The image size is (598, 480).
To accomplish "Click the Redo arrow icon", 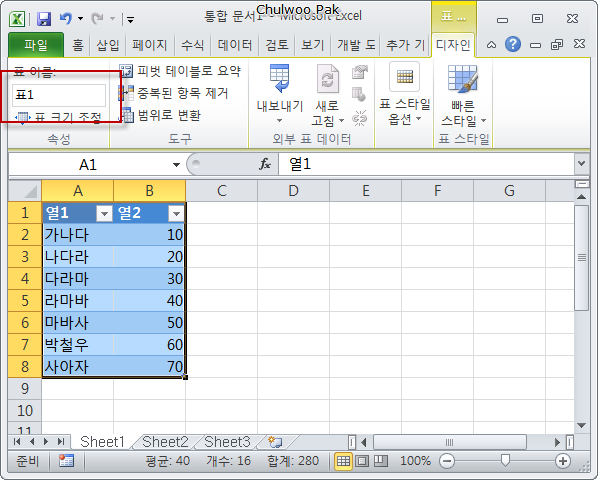I will click(x=98, y=18).
